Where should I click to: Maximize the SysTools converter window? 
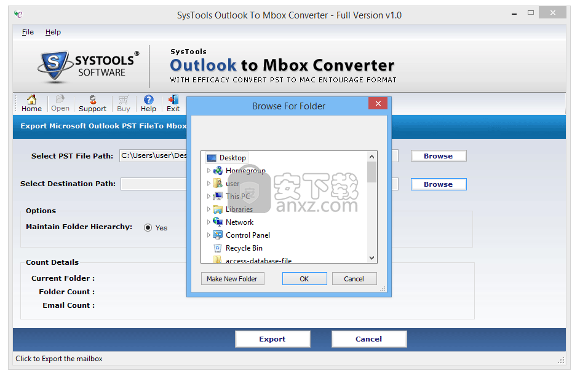click(531, 13)
